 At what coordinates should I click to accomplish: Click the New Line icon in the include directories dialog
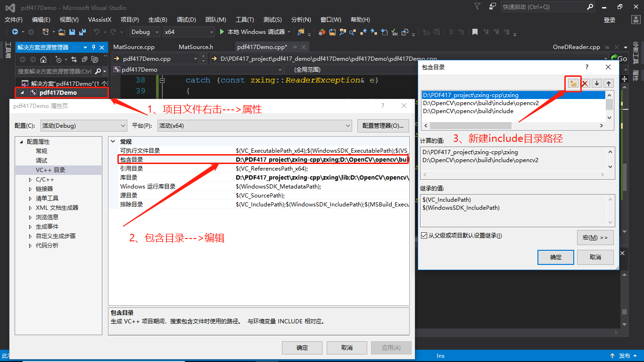[x=573, y=83]
